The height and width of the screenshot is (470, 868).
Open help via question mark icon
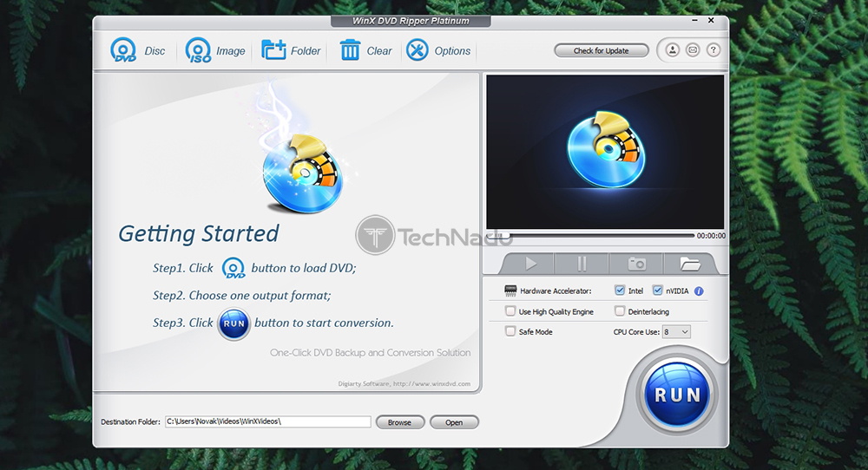click(x=713, y=49)
